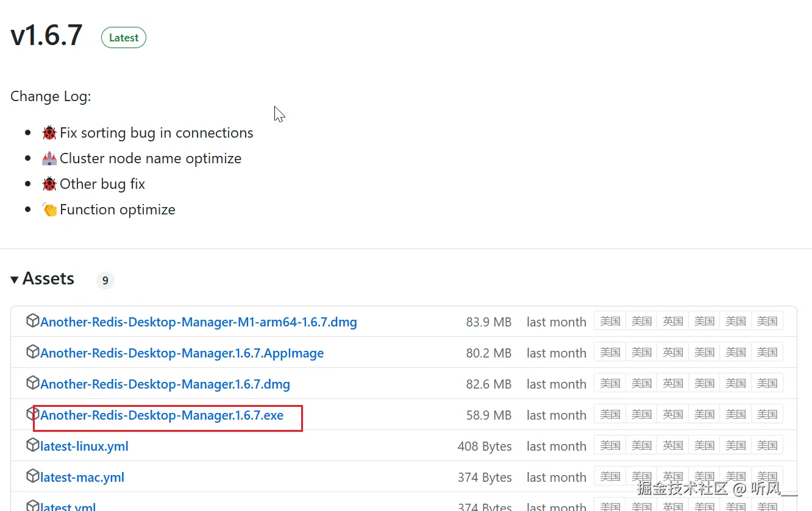Click the Assets count badge showing 9
The image size is (812, 511).
point(105,280)
